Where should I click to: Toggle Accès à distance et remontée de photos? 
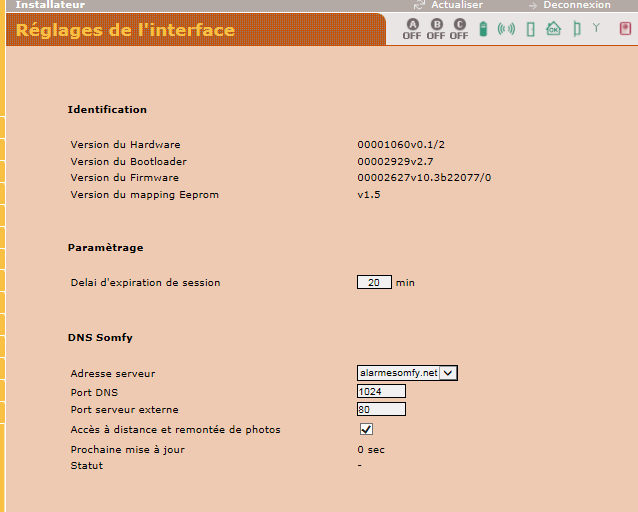[x=366, y=429]
